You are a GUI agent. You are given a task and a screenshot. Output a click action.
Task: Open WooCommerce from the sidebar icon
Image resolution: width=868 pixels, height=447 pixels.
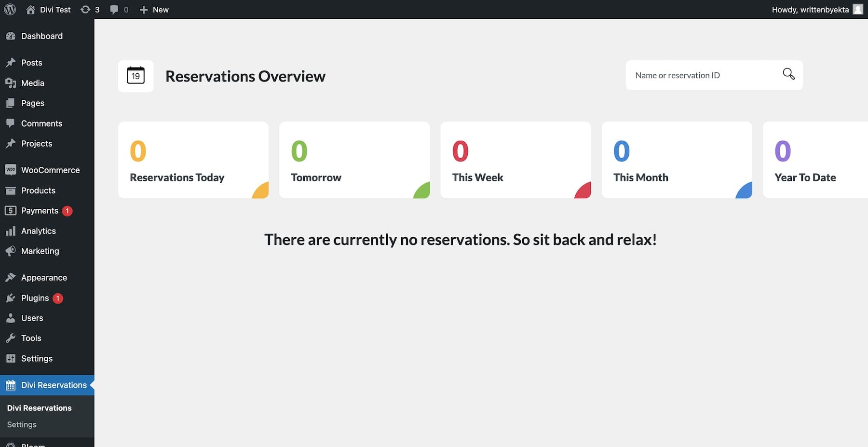pyautogui.click(x=11, y=169)
